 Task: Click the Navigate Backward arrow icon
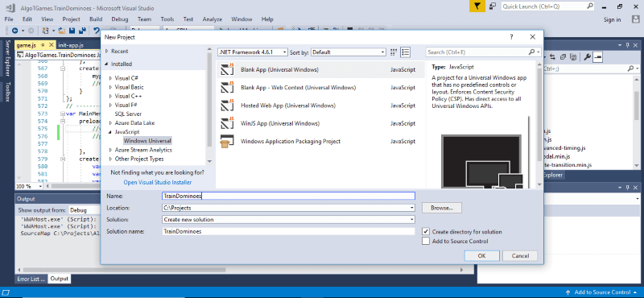14,31
